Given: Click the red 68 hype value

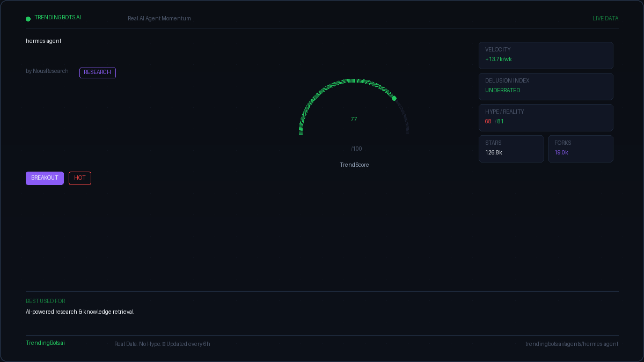Looking at the screenshot, I should pos(488,122).
